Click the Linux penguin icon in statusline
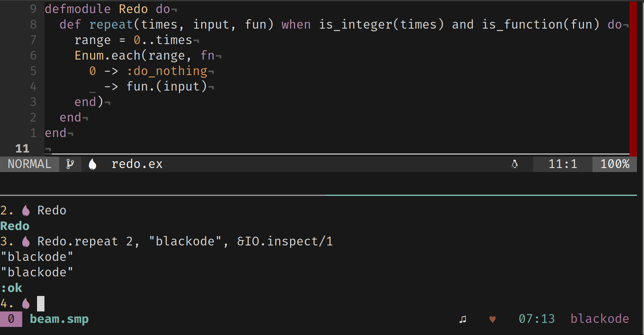 pos(515,164)
